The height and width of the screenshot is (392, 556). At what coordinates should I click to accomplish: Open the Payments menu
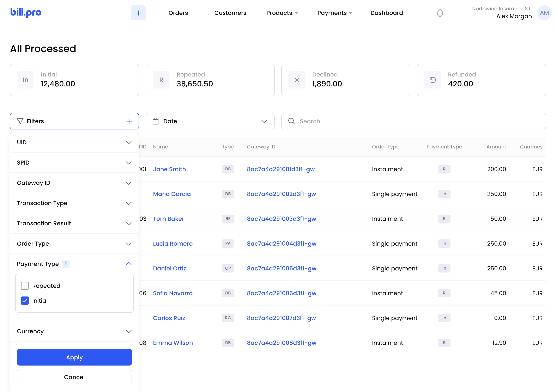point(334,13)
